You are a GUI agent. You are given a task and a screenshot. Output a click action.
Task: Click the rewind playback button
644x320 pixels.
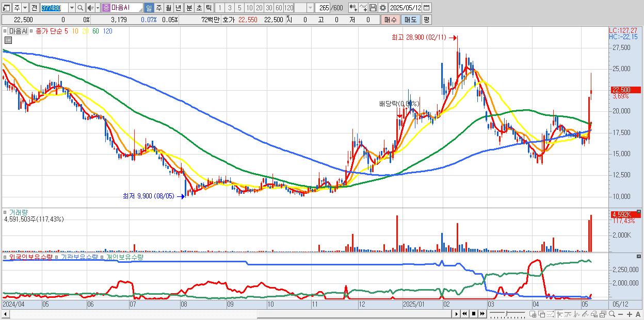(x=464, y=314)
